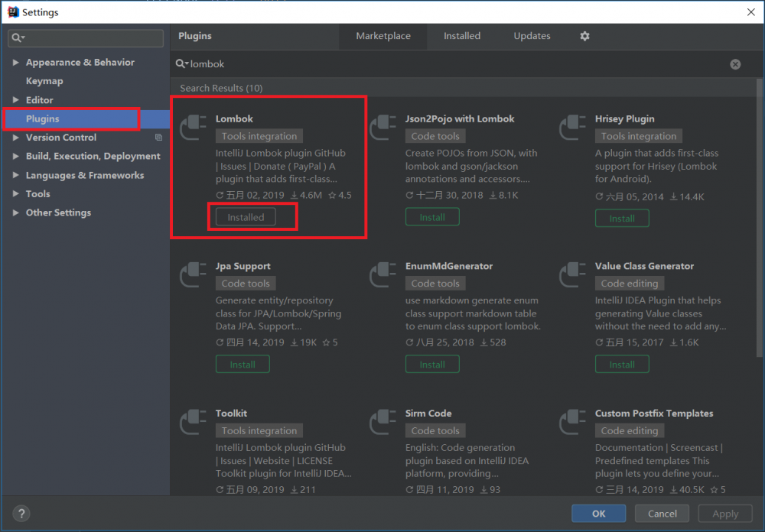Click the Lombok plugin icon
The height and width of the screenshot is (532, 765).
[x=194, y=127]
